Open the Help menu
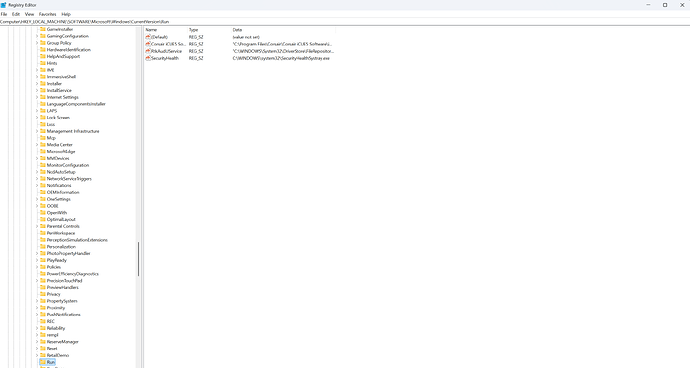Screen dimensions: 690x368 point(66,14)
